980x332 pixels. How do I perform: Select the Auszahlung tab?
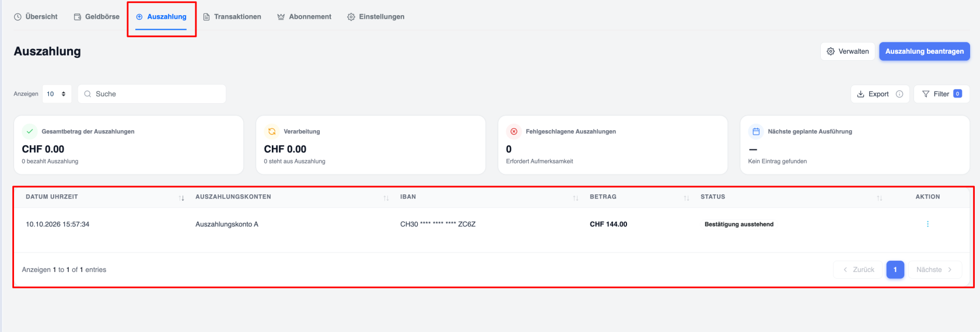161,17
